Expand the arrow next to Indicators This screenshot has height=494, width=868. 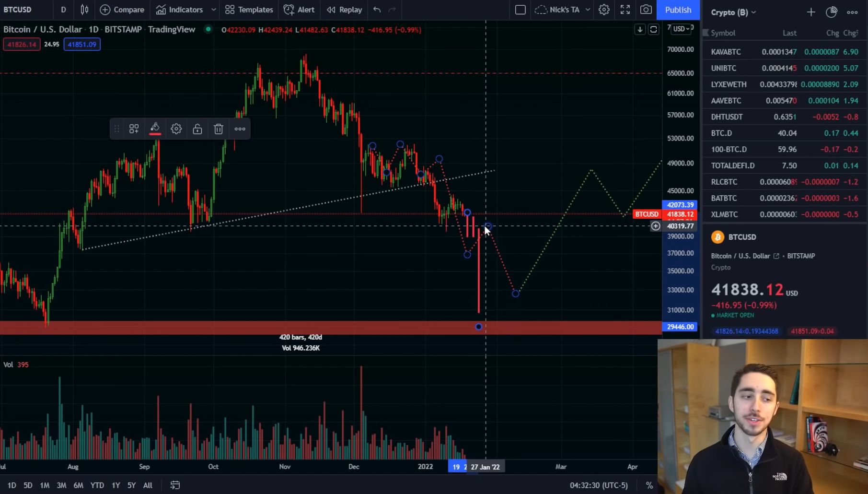click(x=214, y=10)
